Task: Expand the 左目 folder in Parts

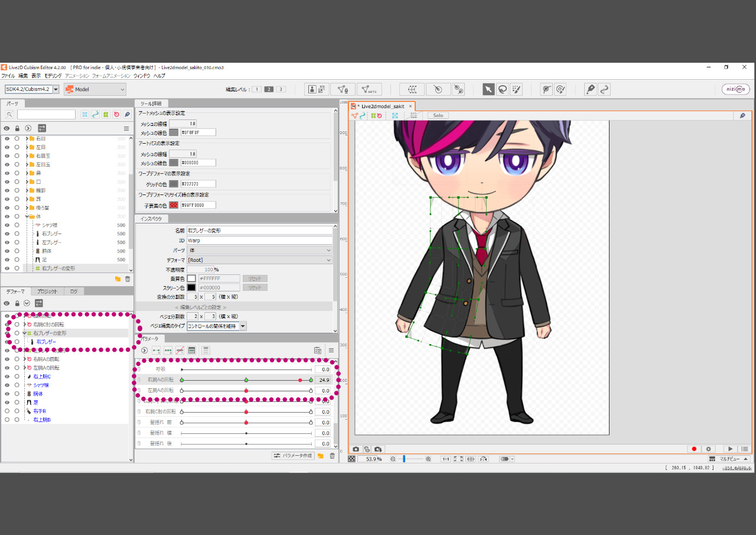Action: tap(27, 147)
